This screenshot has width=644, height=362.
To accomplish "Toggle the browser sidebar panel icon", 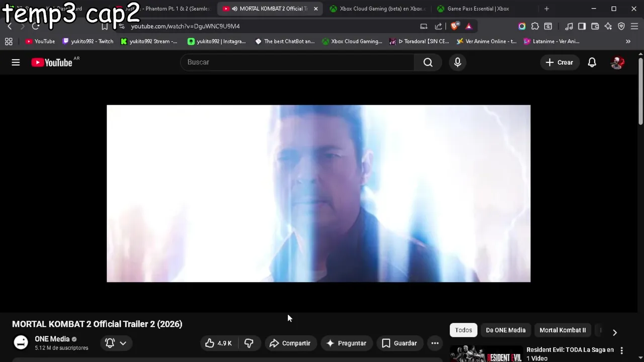I will (582, 26).
